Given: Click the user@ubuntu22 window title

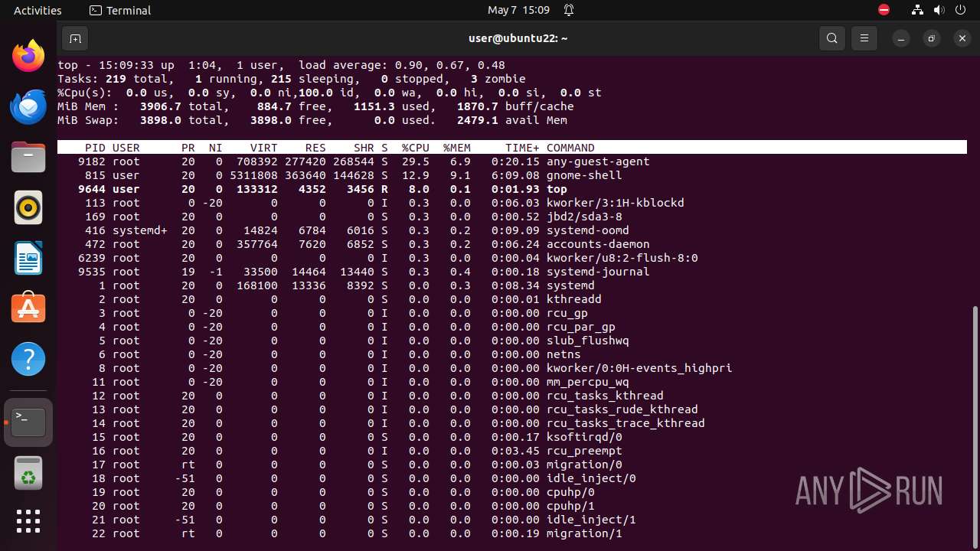Looking at the screenshot, I should 518,38.
